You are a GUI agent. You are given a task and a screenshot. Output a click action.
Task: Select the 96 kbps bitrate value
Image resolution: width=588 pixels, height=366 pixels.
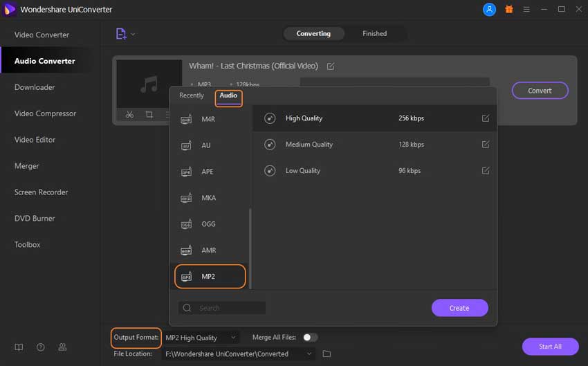pyautogui.click(x=410, y=171)
